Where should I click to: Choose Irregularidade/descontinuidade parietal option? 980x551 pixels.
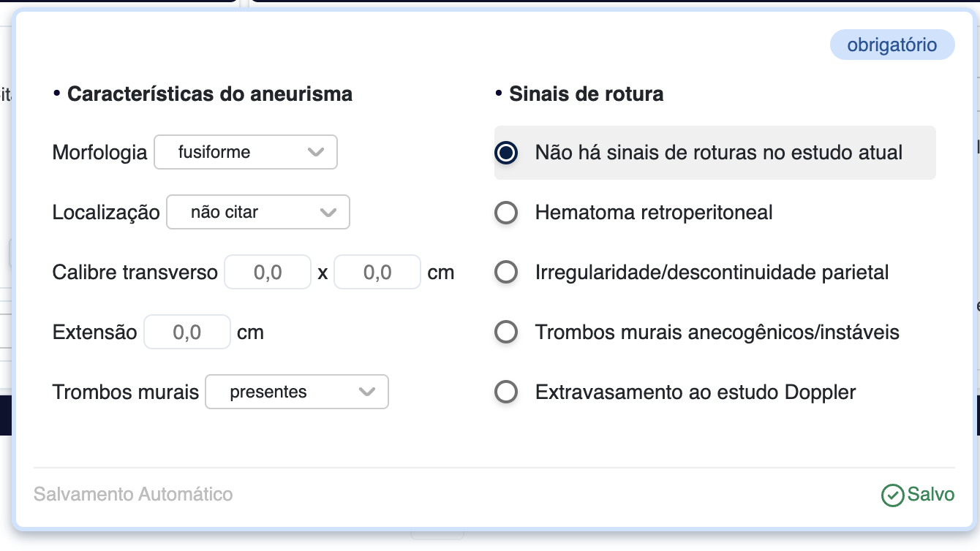506,273
